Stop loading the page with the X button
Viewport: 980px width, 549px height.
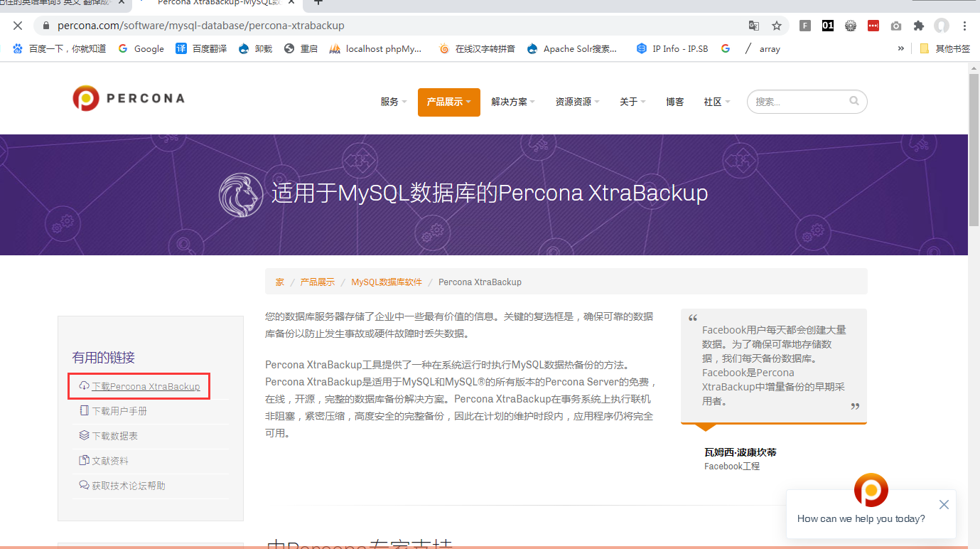18,26
